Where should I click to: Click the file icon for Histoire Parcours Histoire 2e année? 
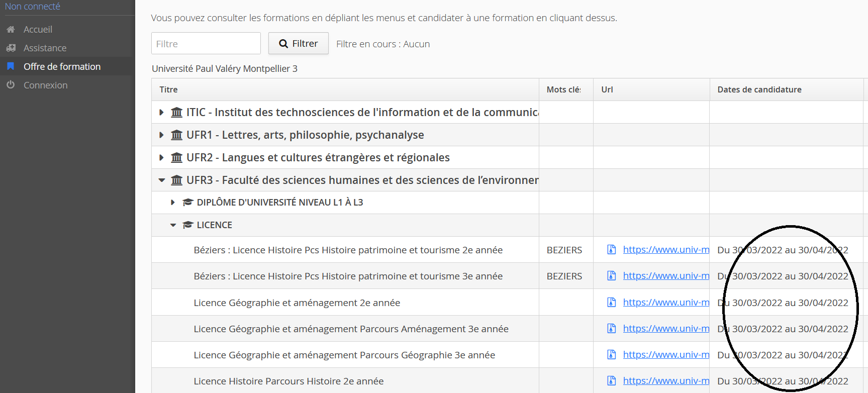[x=611, y=380]
